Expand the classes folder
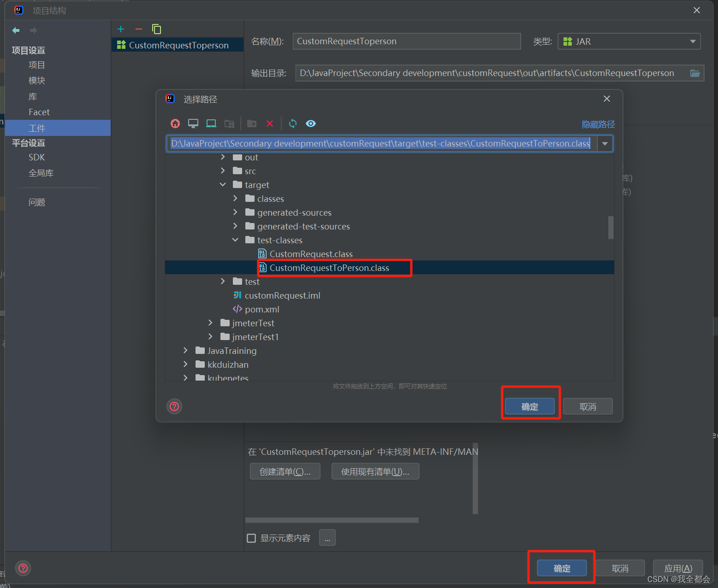718x588 pixels. (x=236, y=199)
